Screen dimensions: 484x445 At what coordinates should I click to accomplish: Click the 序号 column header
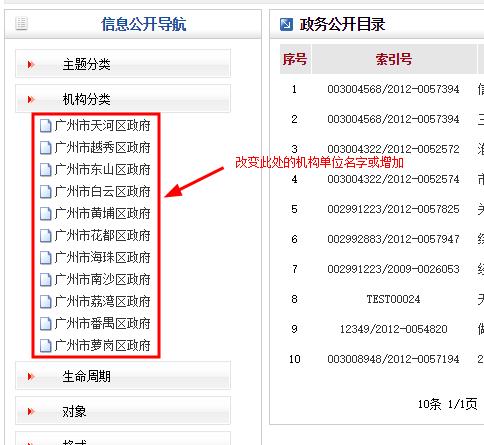pyautogui.click(x=295, y=59)
